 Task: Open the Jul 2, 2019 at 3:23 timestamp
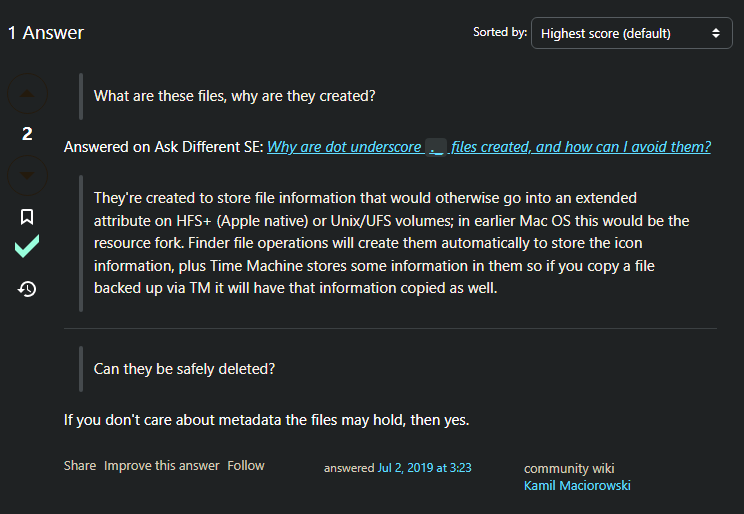(x=425, y=468)
